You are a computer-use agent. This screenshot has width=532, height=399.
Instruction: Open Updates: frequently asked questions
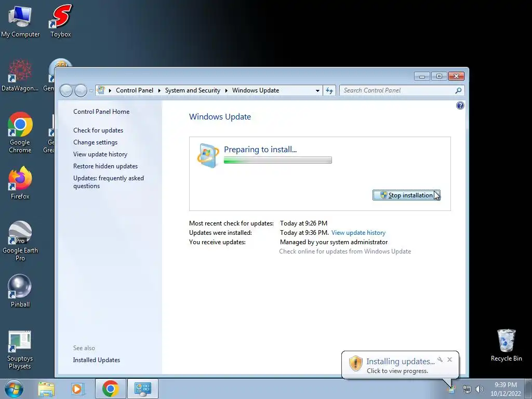click(x=109, y=182)
